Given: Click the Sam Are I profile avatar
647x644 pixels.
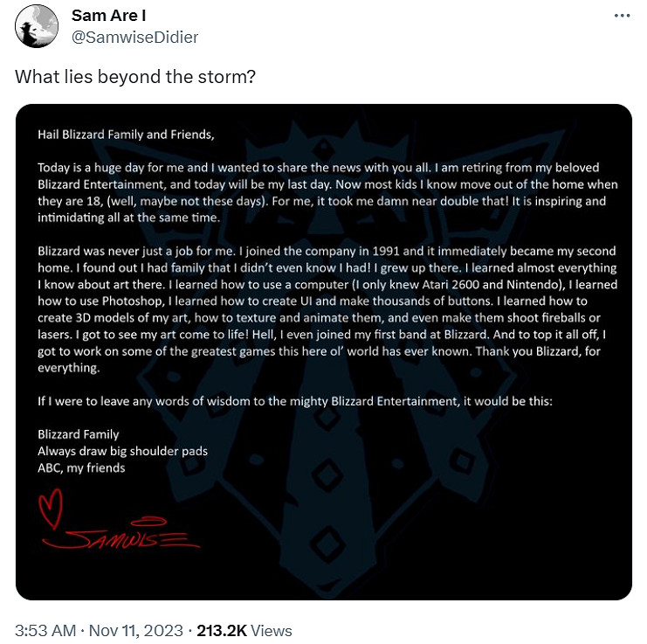Looking at the screenshot, I should [37, 26].
